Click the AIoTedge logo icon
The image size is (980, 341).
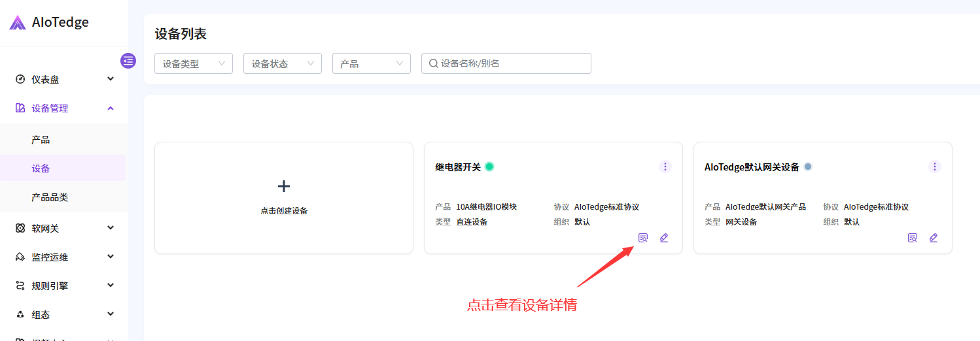pos(18,23)
